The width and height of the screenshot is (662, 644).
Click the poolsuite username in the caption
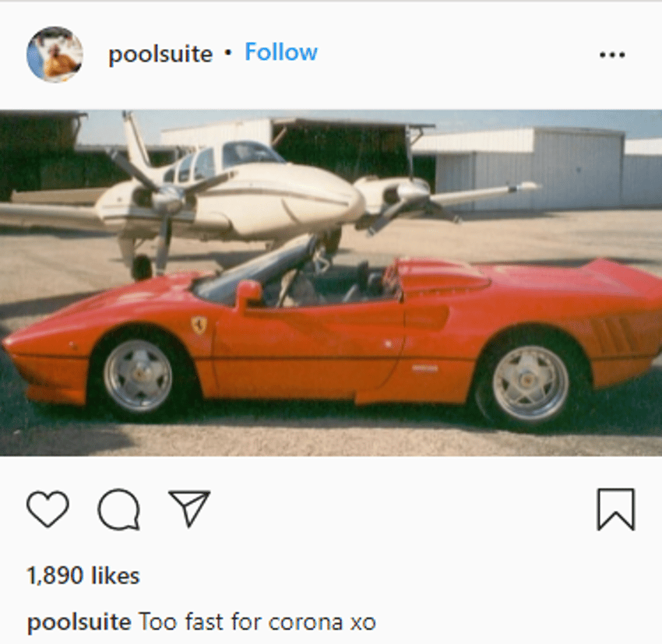(x=79, y=622)
